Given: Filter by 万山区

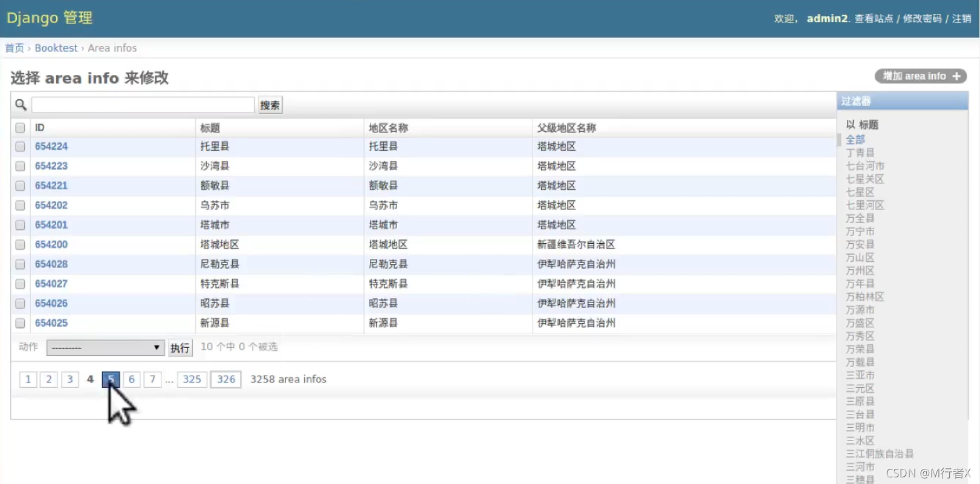Looking at the screenshot, I should pyautogui.click(x=860, y=258).
